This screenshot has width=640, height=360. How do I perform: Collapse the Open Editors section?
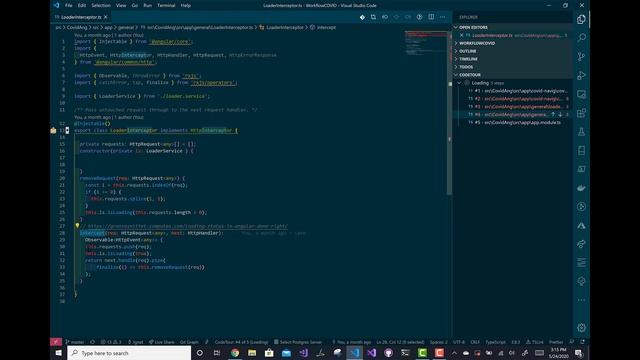512,27
